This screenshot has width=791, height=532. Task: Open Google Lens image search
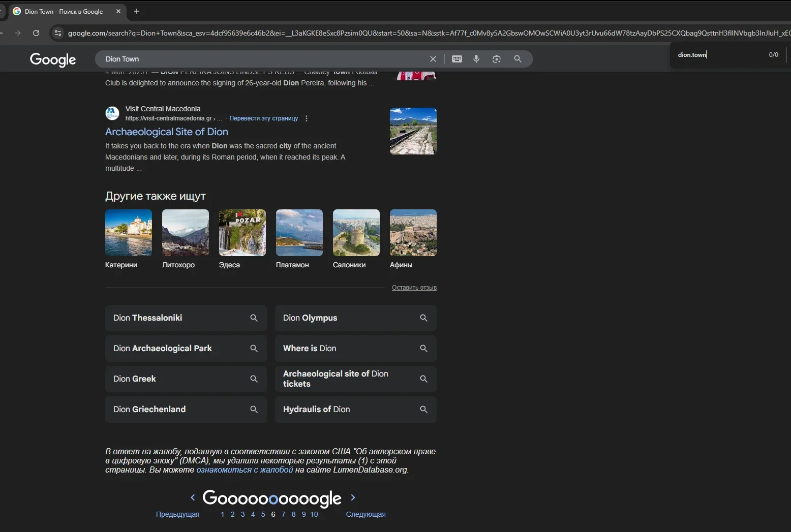[497, 59]
